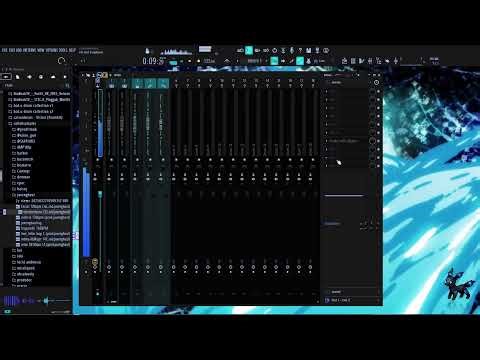Click the Master track volume fader in the mixer
This screenshot has height=360, width=480.
pyautogui.click(x=100, y=194)
